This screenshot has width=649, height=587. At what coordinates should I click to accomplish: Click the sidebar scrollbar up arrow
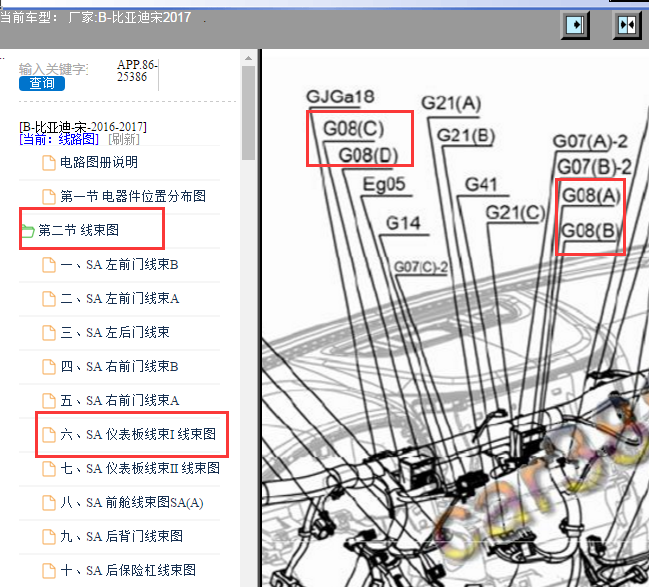(248, 58)
